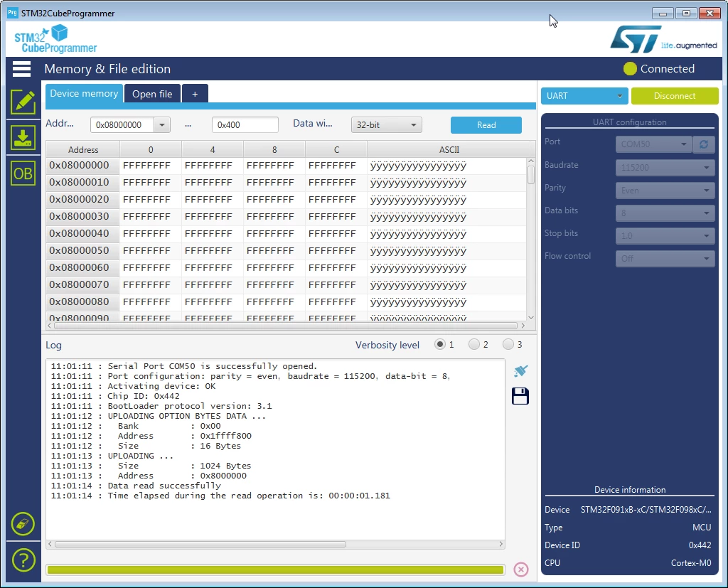Click the Prg title bar application icon
Image resolution: width=728 pixels, height=588 pixels.
(x=13, y=13)
